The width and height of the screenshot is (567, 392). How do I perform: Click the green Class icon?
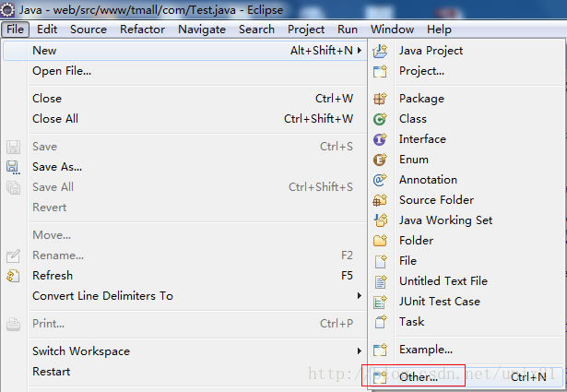(x=380, y=119)
